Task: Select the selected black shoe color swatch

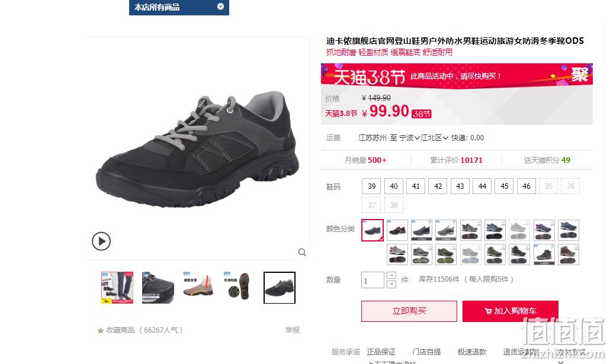Action: tap(373, 230)
